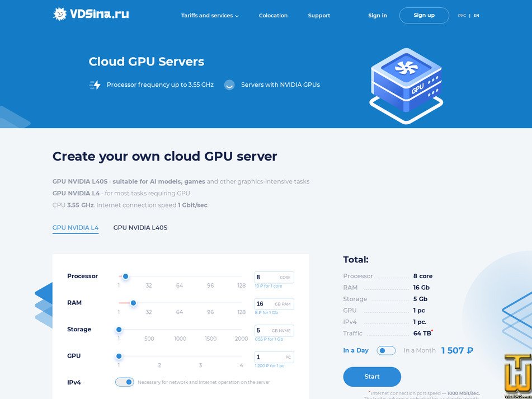Click '1 200 ₽ for 1 pc' price hint

270,366
